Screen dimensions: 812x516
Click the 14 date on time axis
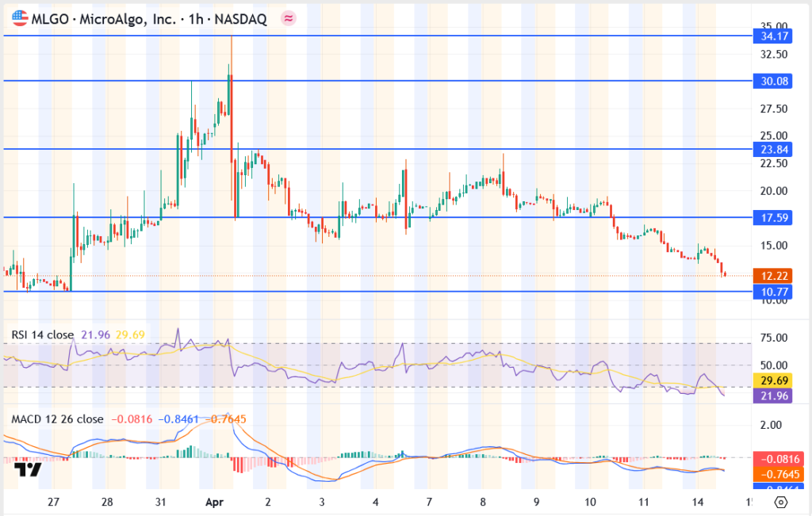699,503
